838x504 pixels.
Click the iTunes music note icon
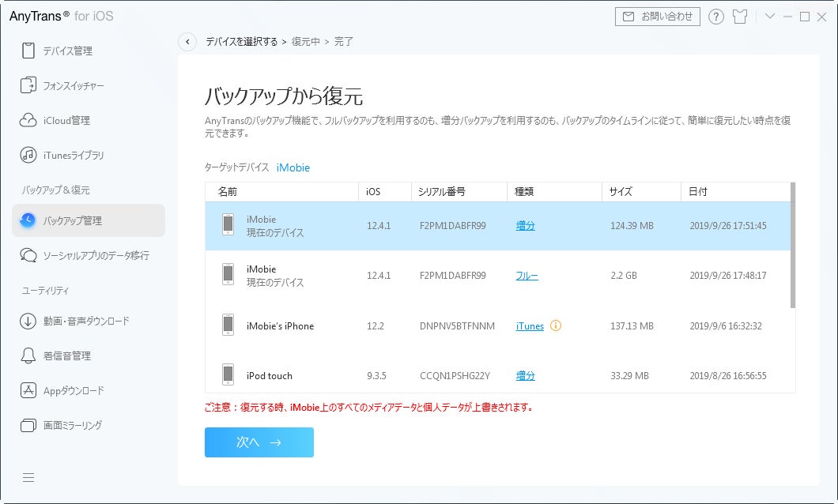[28, 156]
